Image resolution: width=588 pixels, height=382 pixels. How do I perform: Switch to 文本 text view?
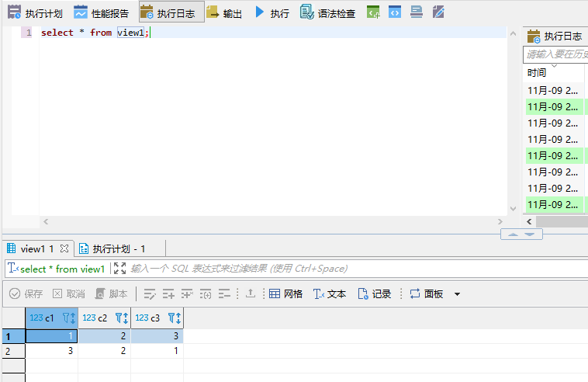click(329, 294)
